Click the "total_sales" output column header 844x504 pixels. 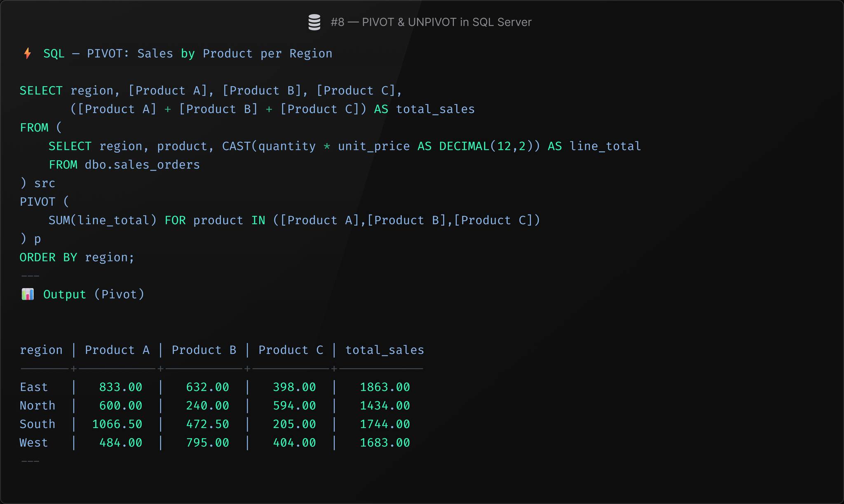click(384, 350)
